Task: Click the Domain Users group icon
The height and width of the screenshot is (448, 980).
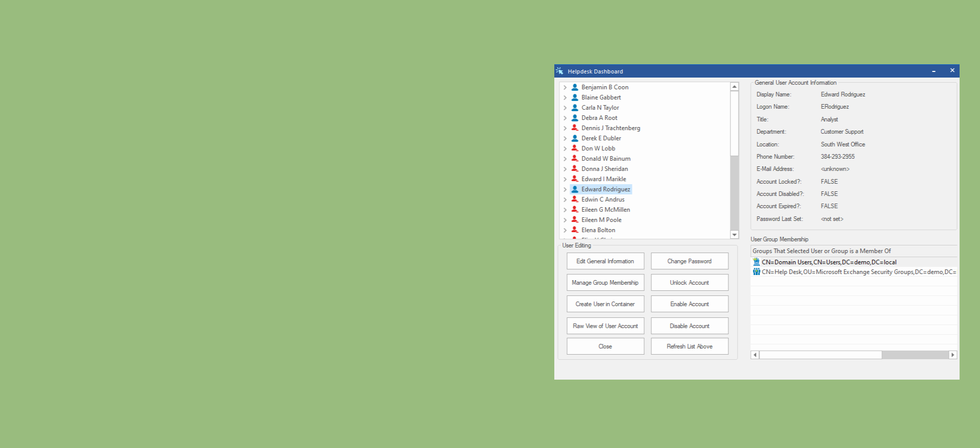Action: pos(756,262)
